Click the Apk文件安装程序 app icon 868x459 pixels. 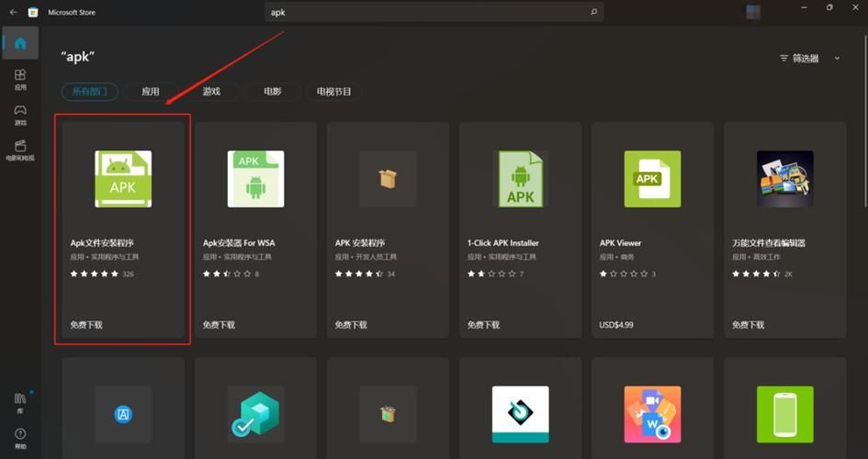point(123,179)
